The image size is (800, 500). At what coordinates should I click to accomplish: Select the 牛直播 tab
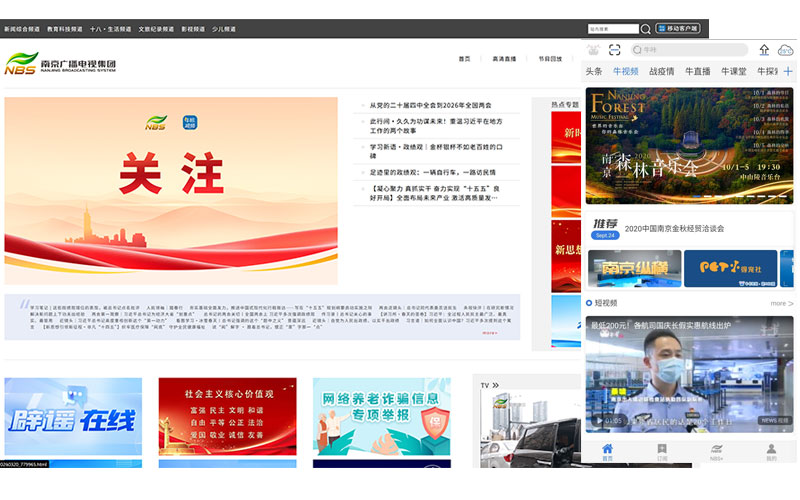point(697,72)
